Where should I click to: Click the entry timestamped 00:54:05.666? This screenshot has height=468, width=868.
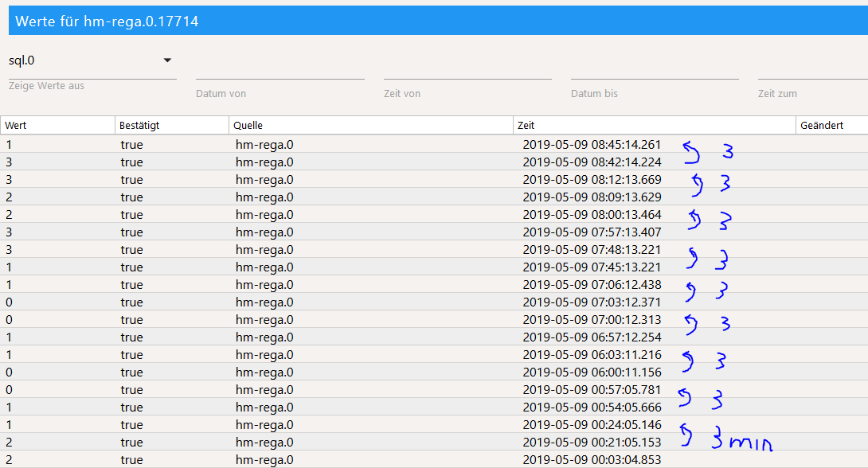click(x=592, y=408)
